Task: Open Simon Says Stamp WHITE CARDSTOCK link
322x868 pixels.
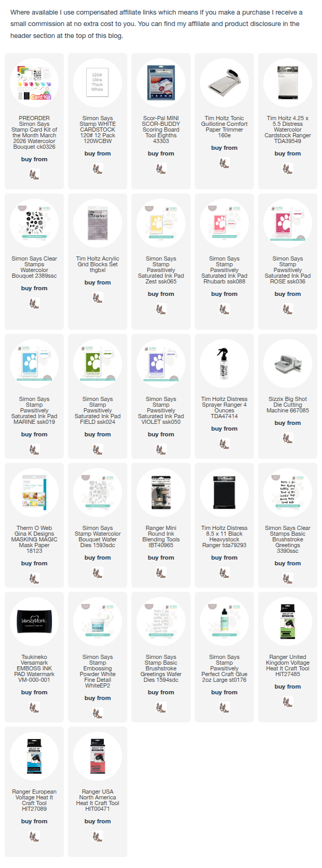Action: click(98, 129)
